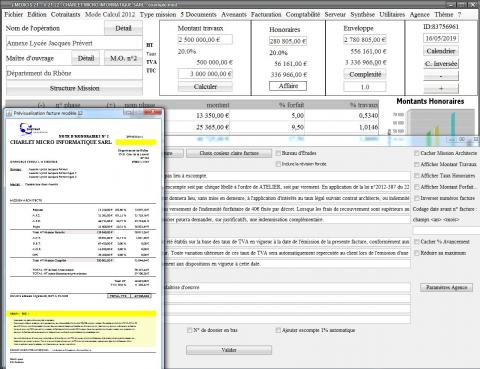Image resolution: width=480 pixels, height=369 pixels.
Task: Open the 5 Documents menu
Action: tap(198, 15)
